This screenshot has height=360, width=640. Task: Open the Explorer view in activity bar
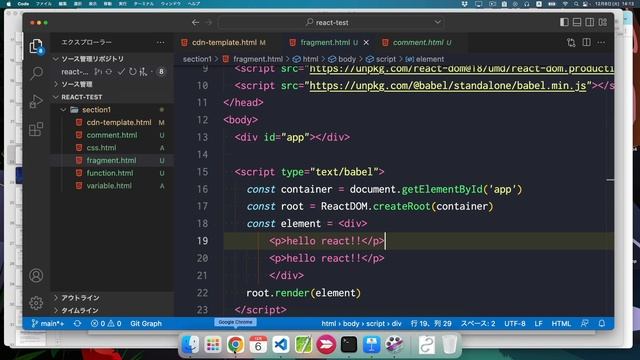[x=36, y=46]
